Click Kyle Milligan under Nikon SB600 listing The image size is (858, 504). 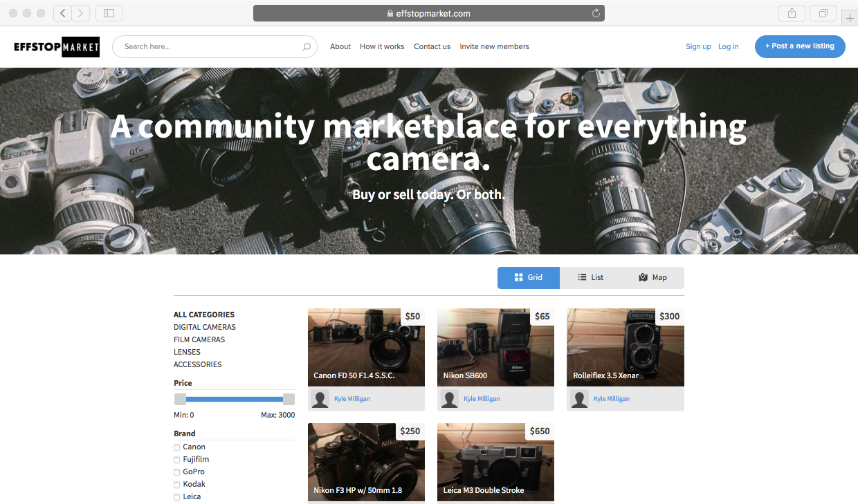pyautogui.click(x=483, y=399)
